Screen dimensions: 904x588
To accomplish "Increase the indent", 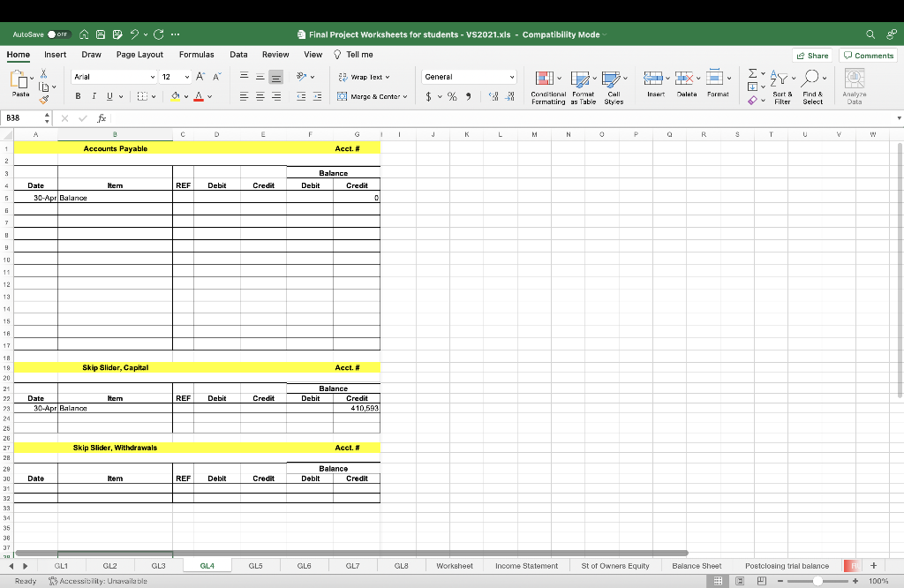I will point(317,96).
